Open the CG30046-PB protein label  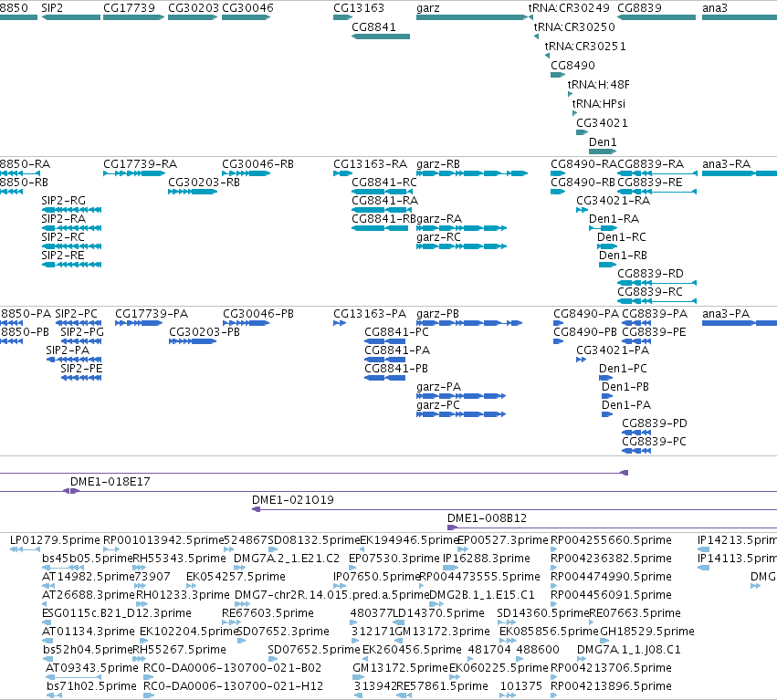(x=258, y=314)
